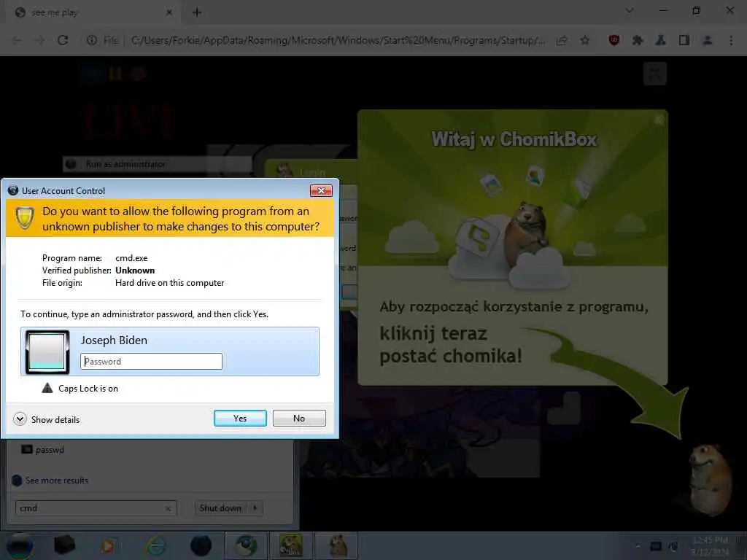Click the fullscreen icon on the video

click(x=655, y=74)
